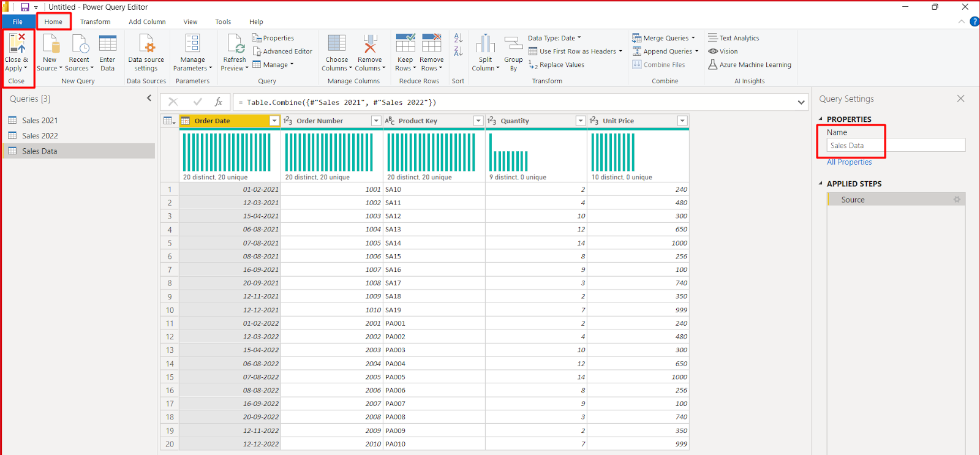Click the gear icon on Source step
The width and height of the screenshot is (980, 455).
957,200
